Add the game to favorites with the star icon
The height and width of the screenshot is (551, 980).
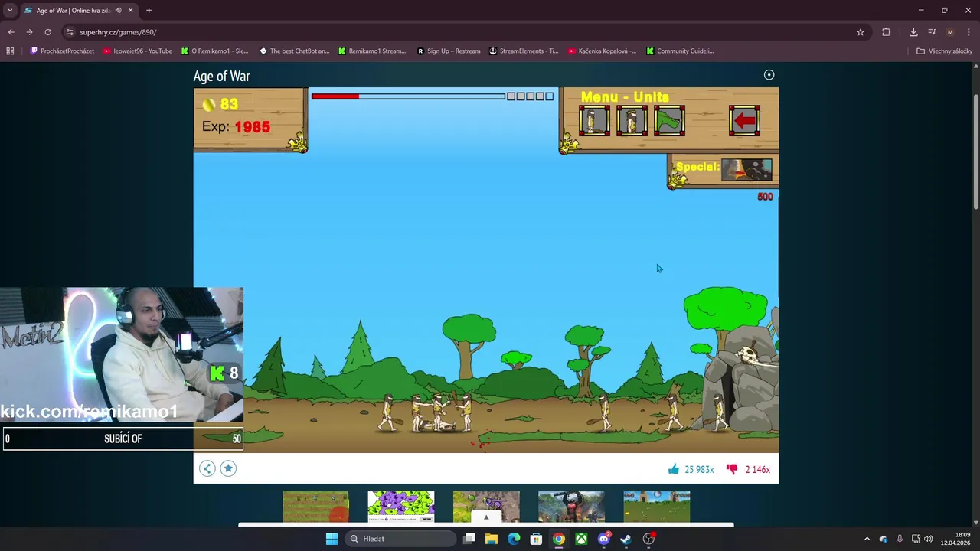point(228,468)
